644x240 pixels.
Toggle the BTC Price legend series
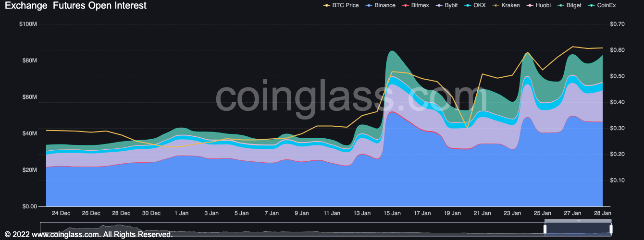click(341, 5)
